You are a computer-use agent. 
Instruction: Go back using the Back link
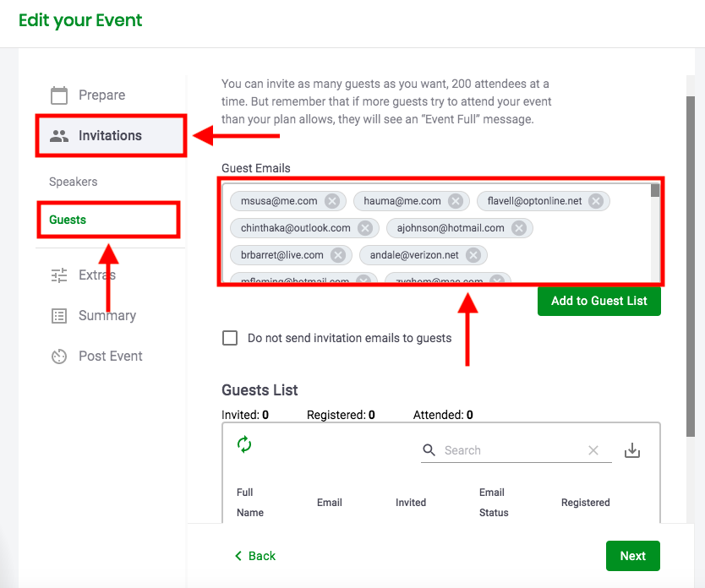coord(255,556)
